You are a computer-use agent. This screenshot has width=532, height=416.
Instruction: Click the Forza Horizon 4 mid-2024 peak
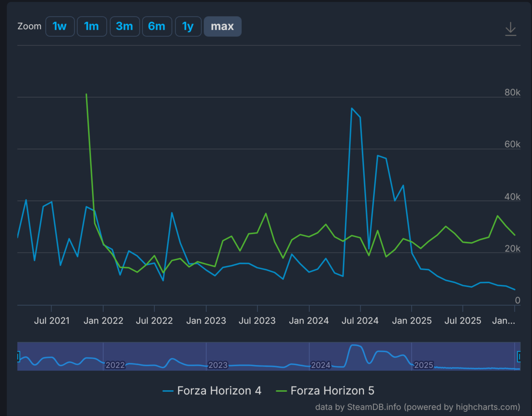pos(352,108)
